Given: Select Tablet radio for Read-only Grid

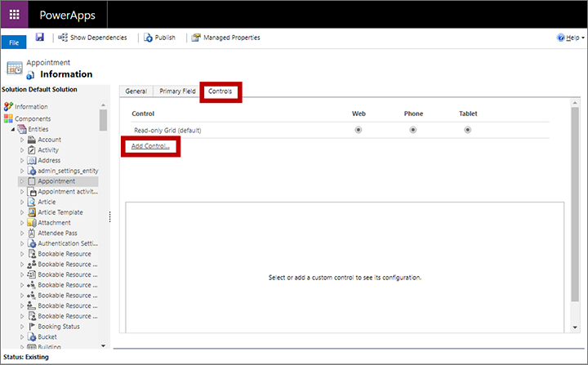Looking at the screenshot, I should [468, 130].
